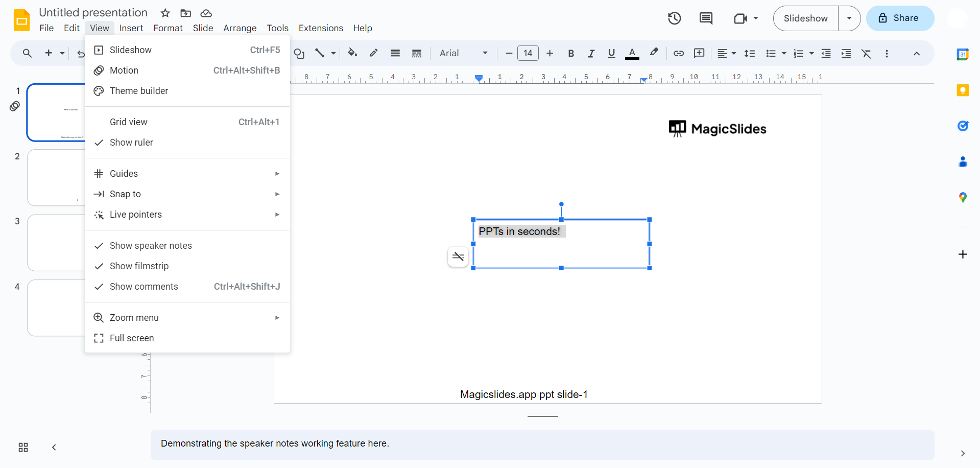This screenshot has width=980, height=468.
Task: Open more toolbar options
Action: point(887,53)
